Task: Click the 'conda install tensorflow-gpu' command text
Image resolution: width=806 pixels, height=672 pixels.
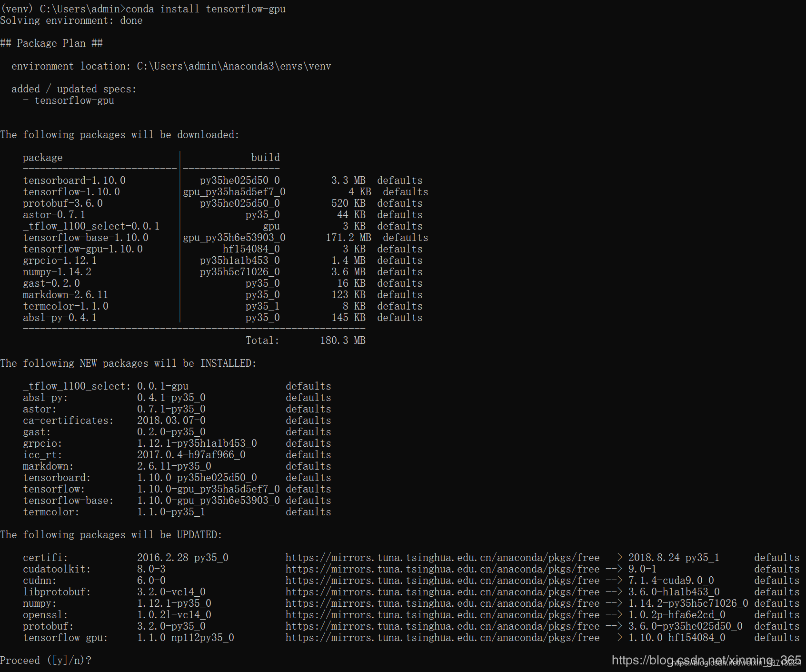Action: pyautogui.click(x=206, y=9)
